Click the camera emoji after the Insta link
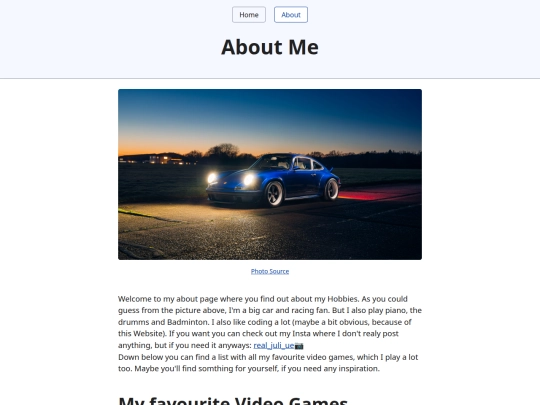Viewport: 540px width, 405px height. pyautogui.click(x=299, y=345)
